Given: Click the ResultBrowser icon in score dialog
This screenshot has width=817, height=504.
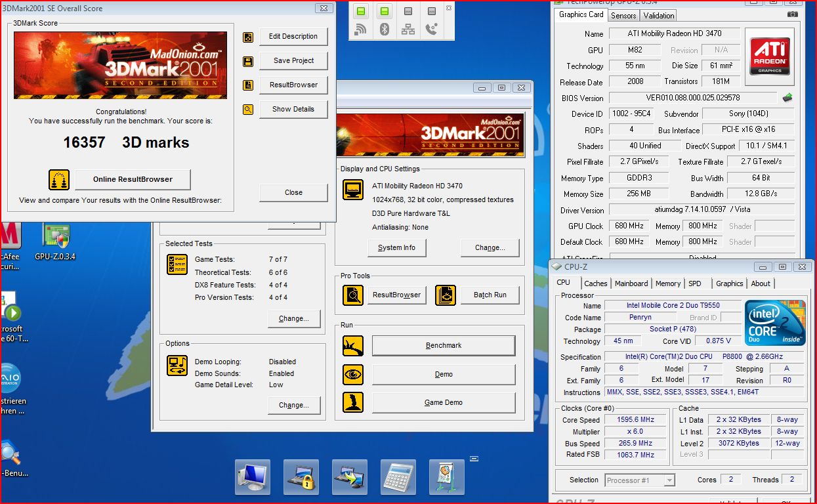Looking at the screenshot, I should 248,85.
